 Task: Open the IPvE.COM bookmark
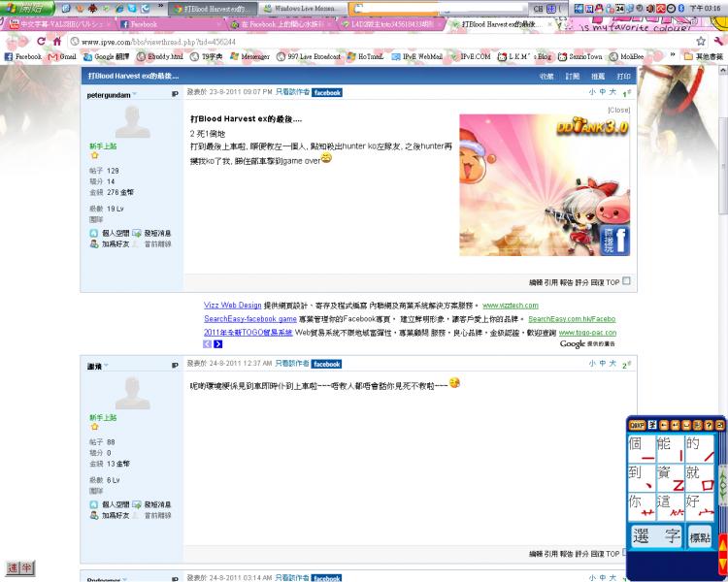pyautogui.click(x=471, y=56)
